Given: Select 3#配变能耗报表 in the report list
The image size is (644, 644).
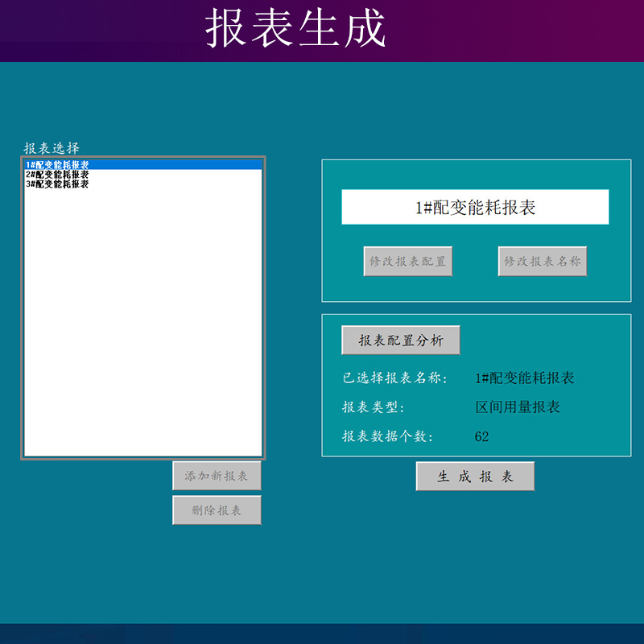Looking at the screenshot, I should click(58, 184).
